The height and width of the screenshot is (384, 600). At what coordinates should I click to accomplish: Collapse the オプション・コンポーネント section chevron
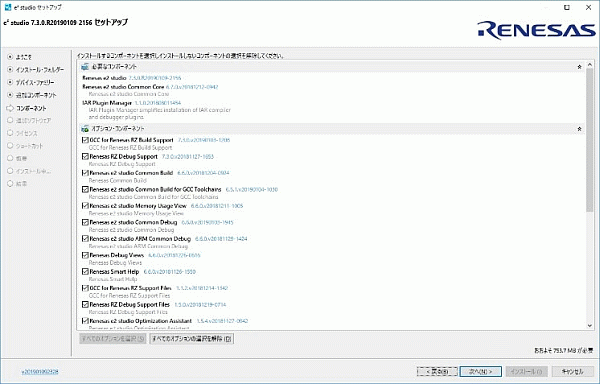(579, 129)
